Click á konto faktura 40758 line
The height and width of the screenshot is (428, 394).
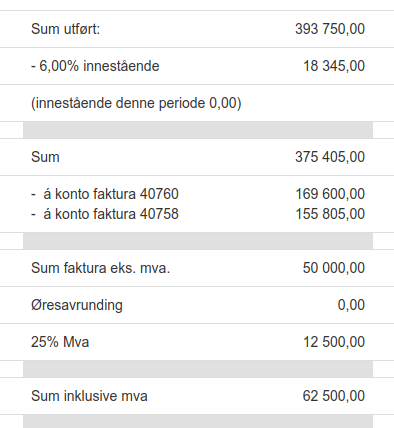click(x=105, y=214)
